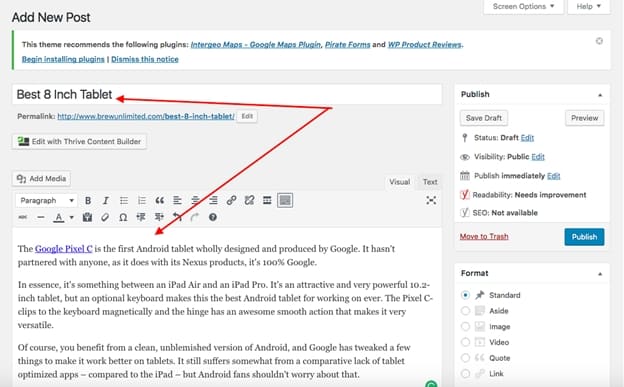Click Move to Trash link

484,236
